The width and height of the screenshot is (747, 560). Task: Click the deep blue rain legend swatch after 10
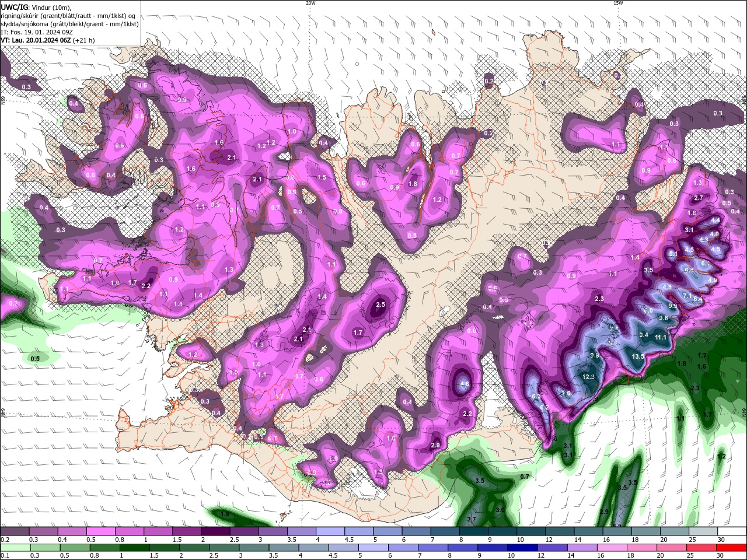[x=523, y=548]
